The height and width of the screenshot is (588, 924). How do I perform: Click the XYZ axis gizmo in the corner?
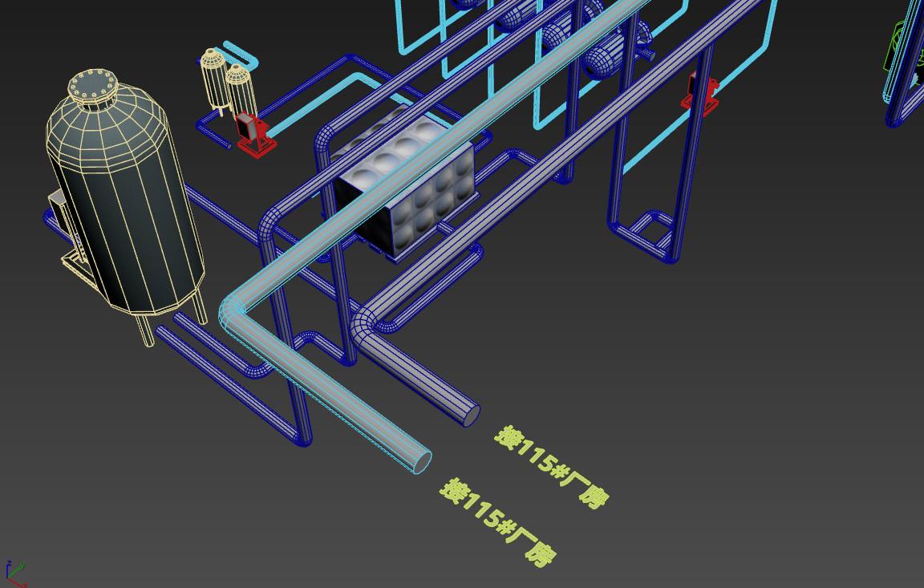tap(14, 574)
